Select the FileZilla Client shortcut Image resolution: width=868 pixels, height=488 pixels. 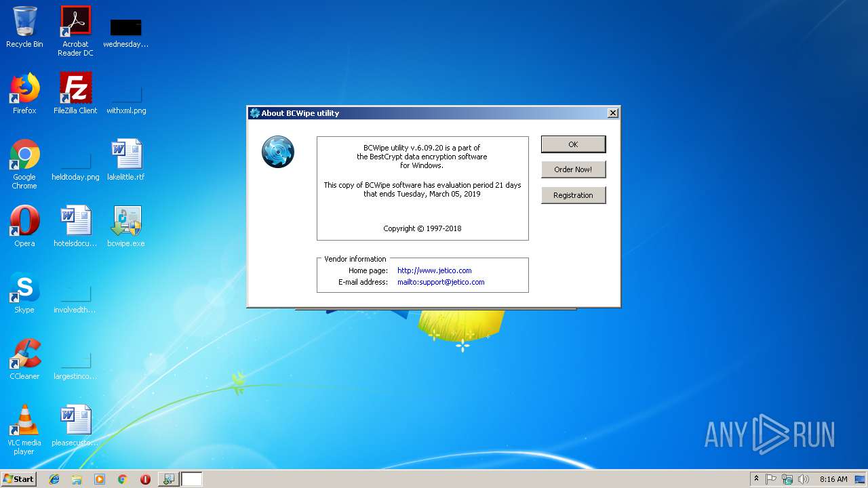(x=75, y=94)
